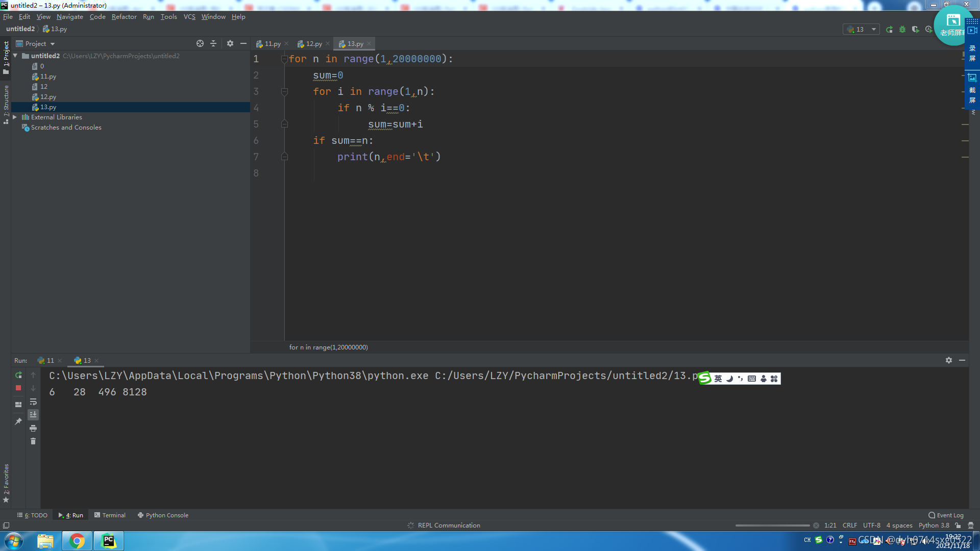980x551 pixels.
Task: Run 13 with coverage shield icon
Action: [x=916, y=30]
